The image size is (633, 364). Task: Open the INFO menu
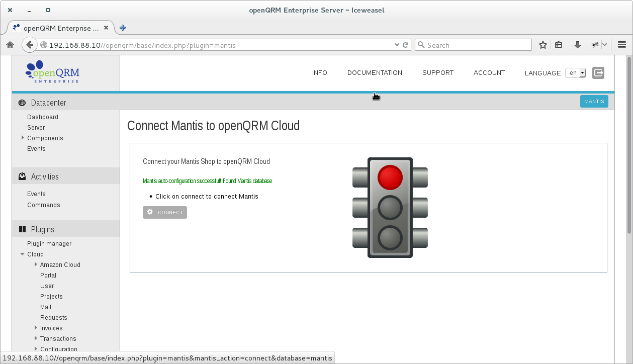pyautogui.click(x=320, y=73)
